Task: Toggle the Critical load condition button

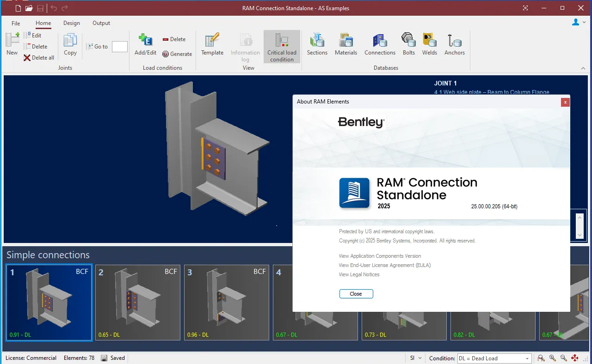Action: [282, 47]
